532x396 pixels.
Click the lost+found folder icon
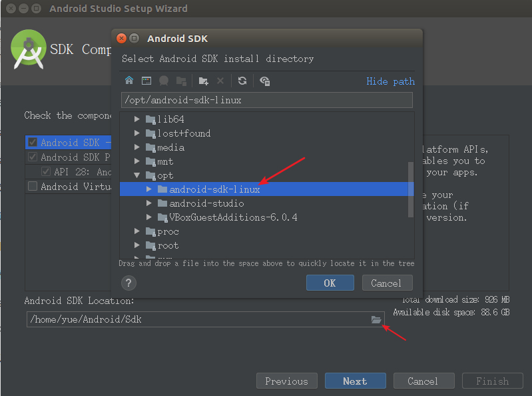150,133
